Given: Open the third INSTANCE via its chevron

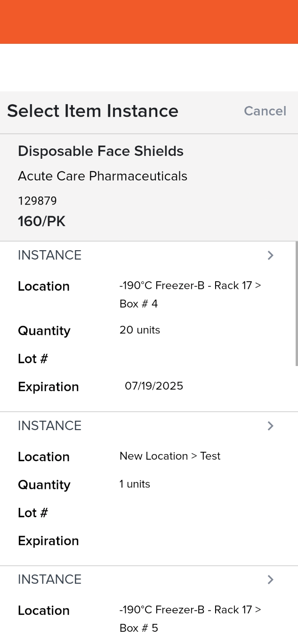Looking at the screenshot, I should (x=270, y=579).
